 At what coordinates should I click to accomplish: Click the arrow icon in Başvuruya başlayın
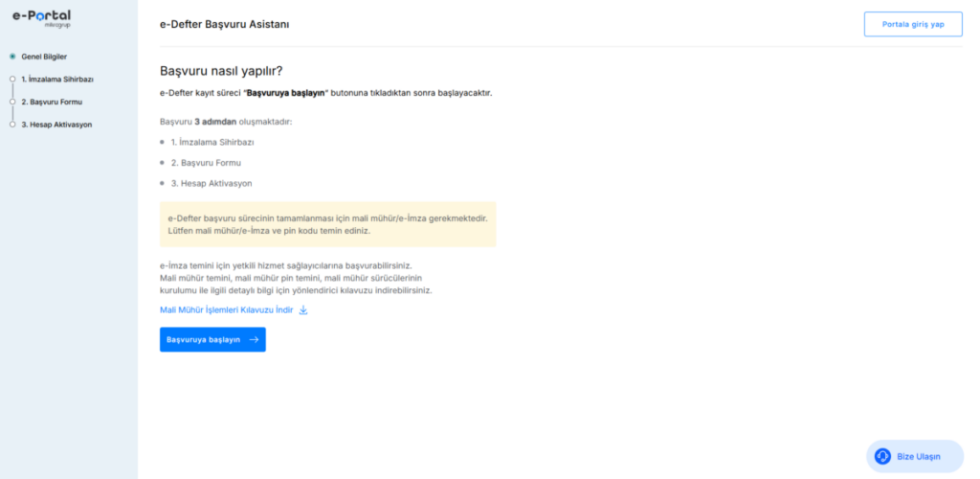(254, 339)
